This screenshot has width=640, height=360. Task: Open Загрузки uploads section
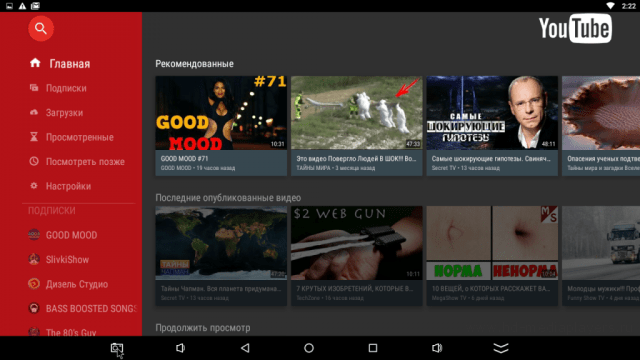[x=64, y=113]
